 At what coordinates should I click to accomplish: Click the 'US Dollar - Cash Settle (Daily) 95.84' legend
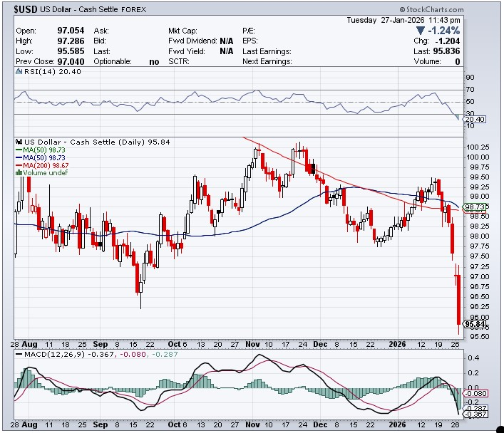[97, 142]
